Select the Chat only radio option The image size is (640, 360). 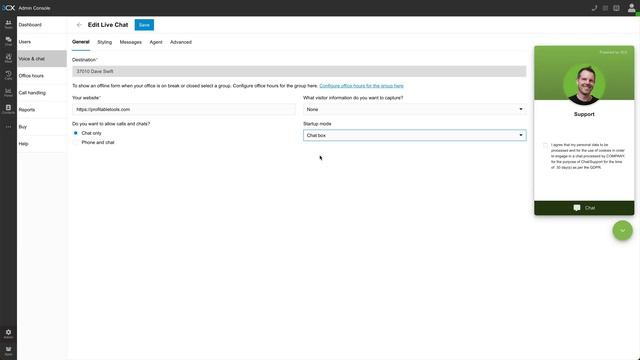click(x=76, y=133)
